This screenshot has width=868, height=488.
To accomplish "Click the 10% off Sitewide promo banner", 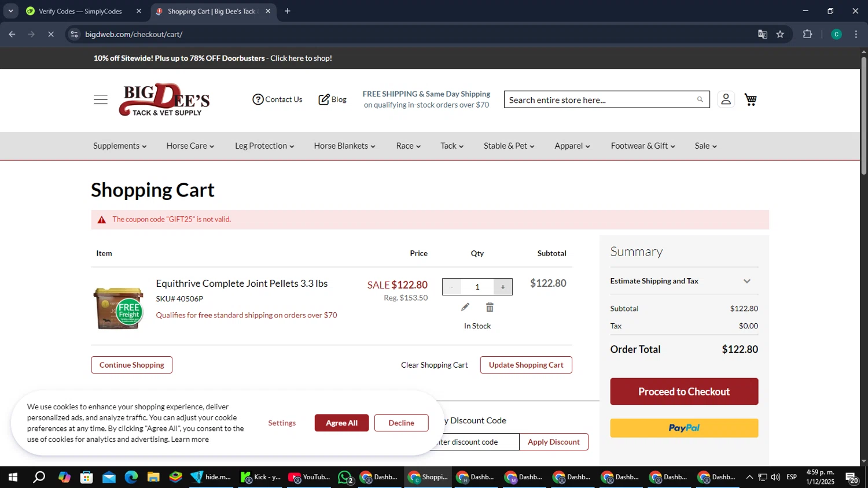I will [213, 58].
